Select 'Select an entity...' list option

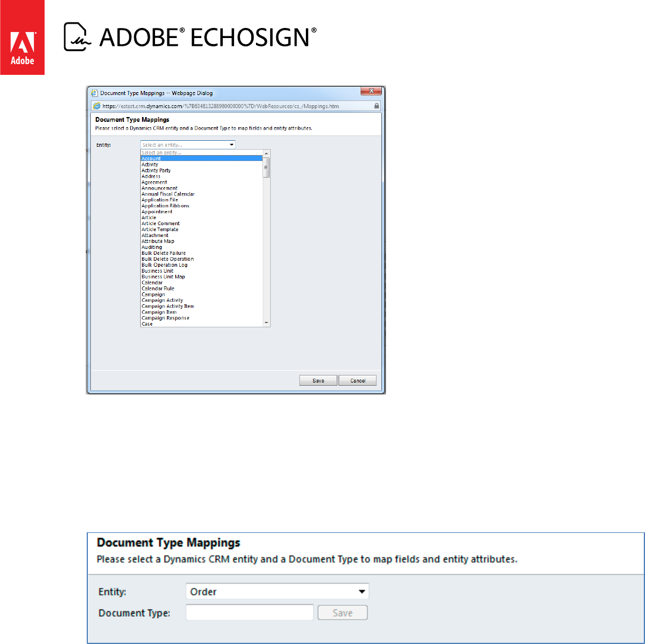(x=201, y=153)
